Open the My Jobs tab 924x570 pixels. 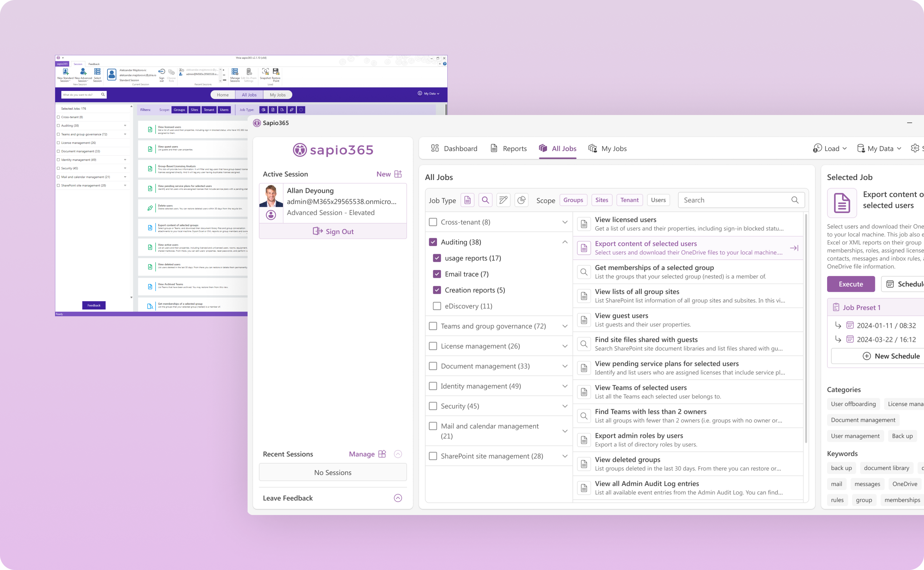pos(608,148)
